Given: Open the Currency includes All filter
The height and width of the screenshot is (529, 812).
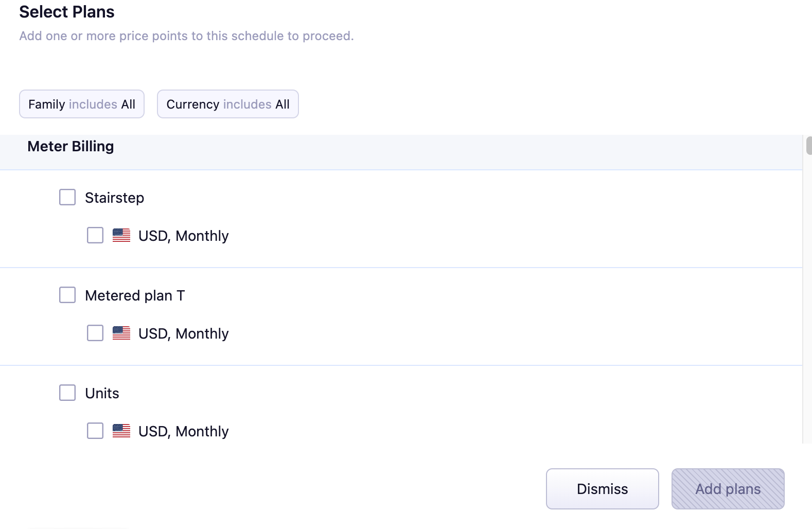Looking at the screenshot, I should click(x=228, y=104).
